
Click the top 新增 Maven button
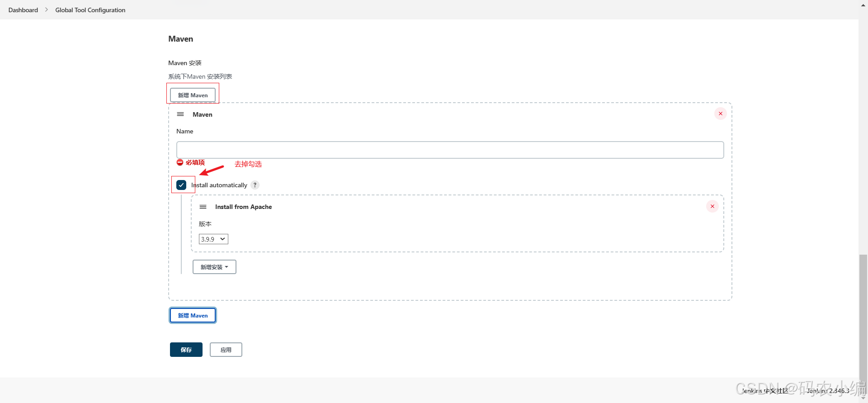click(193, 95)
